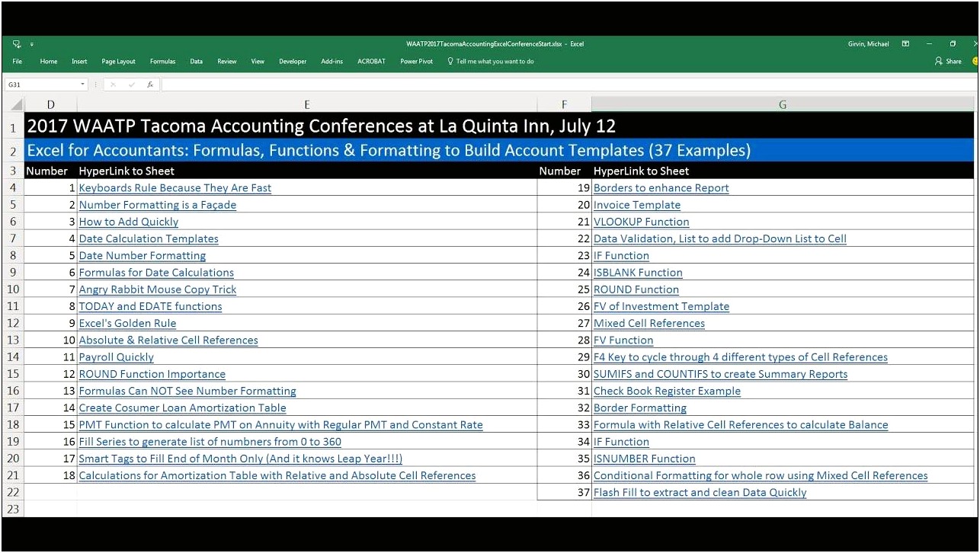Click the Insert Function fx icon
Viewport: 980px width, 553px height.
click(150, 85)
